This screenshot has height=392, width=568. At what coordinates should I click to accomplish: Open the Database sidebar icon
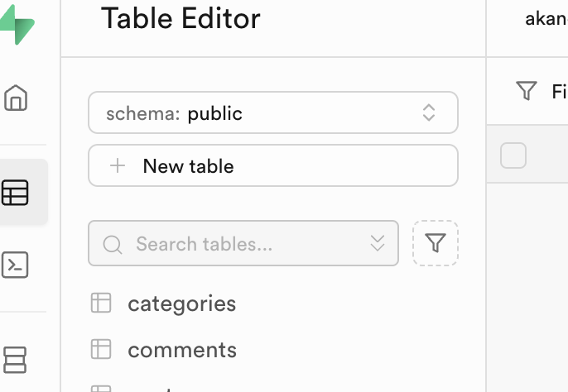[16, 359]
